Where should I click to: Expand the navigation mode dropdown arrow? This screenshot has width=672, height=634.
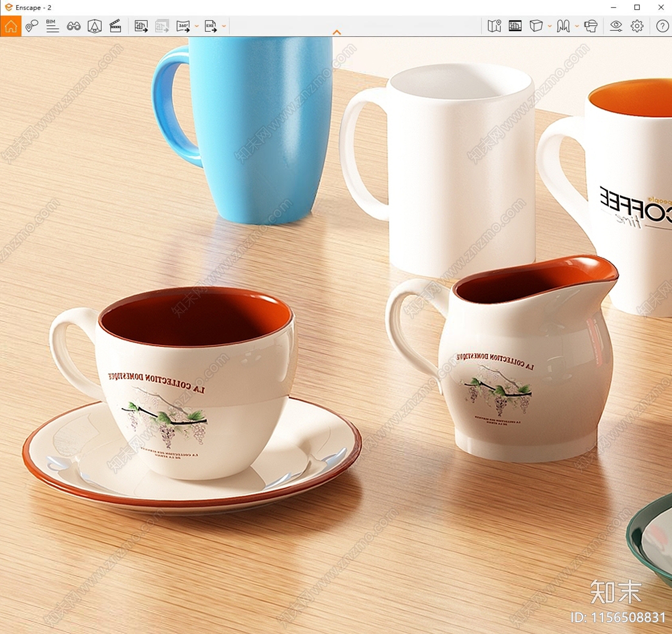click(577, 26)
